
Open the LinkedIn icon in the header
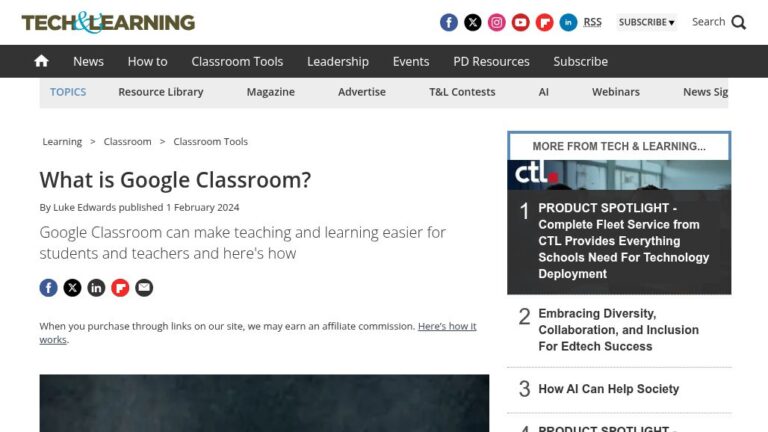click(x=569, y=23)
